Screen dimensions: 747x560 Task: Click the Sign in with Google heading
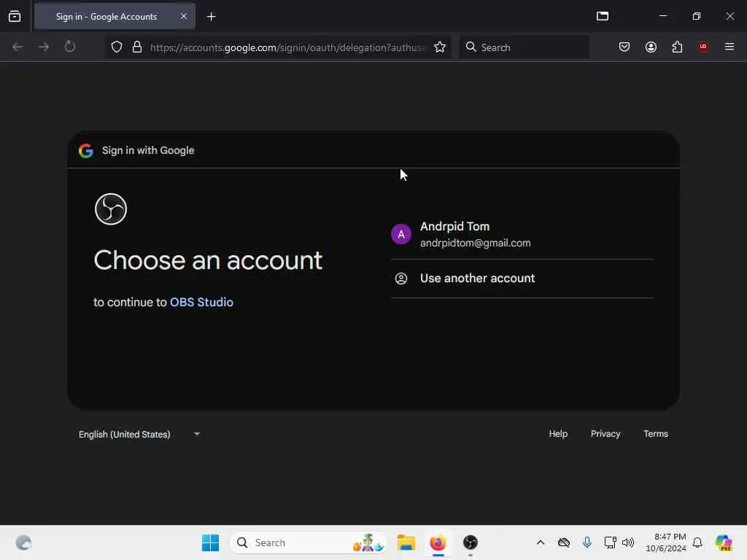tap(148, 150)
